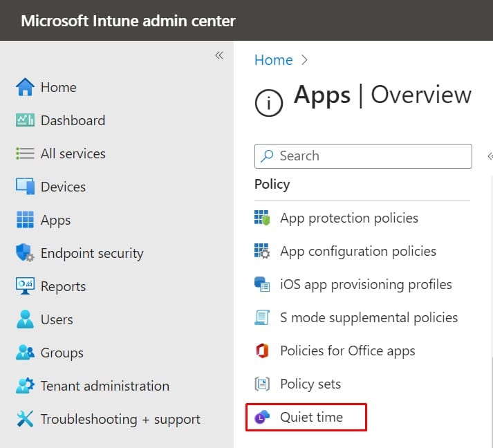Click the Apps | Overview page title
Screen dimensions: 493x448
[382, 95]
